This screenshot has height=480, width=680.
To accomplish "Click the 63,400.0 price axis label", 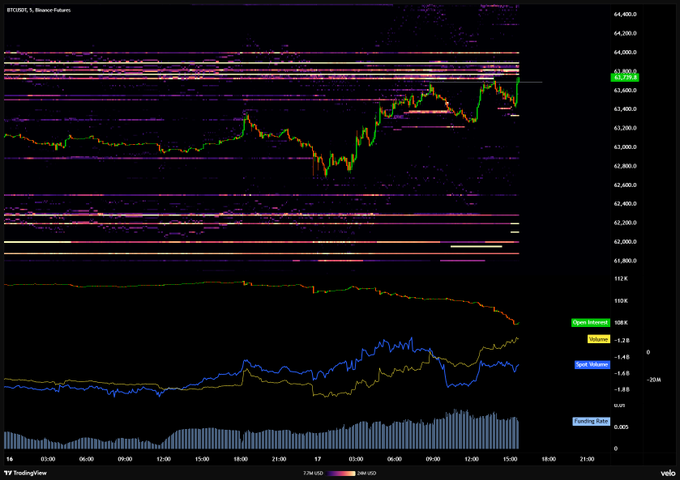I will click(x=625, y=109).
